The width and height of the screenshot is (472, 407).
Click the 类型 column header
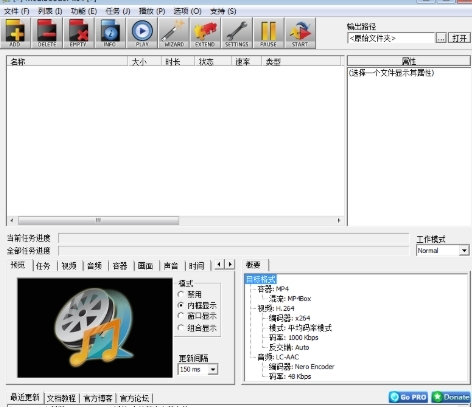tap(301, 61)
